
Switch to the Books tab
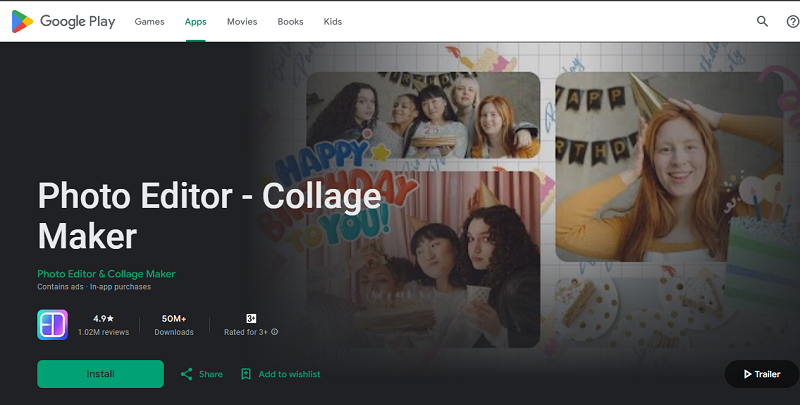click(290, 21)
